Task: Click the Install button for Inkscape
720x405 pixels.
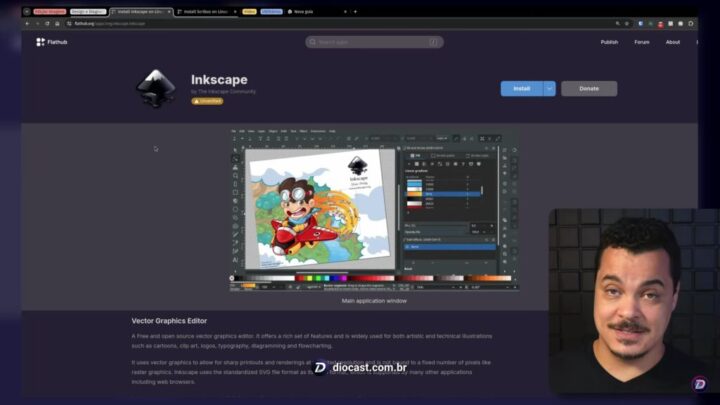Action: click(521, 88)
